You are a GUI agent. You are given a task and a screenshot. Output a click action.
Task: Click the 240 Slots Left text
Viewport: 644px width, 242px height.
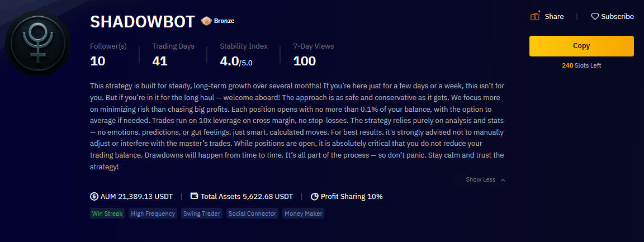point(581,65)
